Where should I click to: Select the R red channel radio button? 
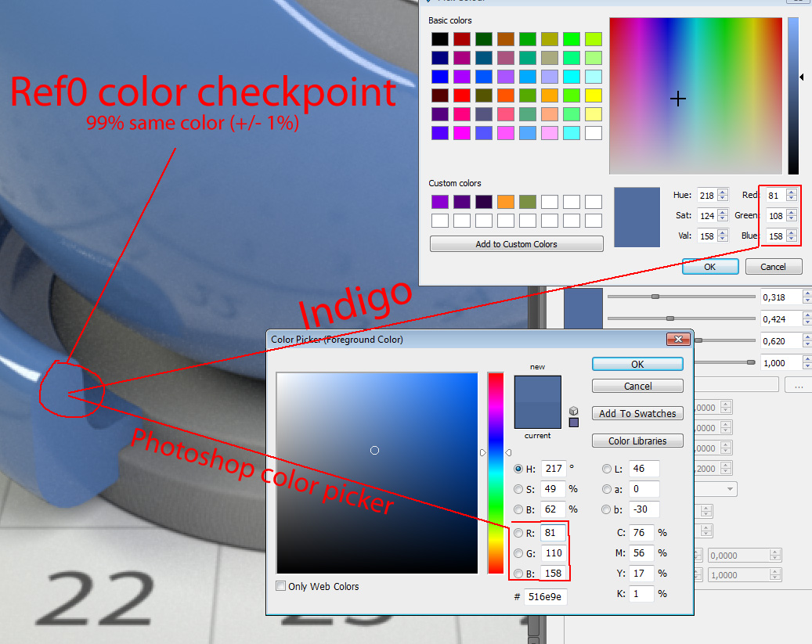click(518, 533)
